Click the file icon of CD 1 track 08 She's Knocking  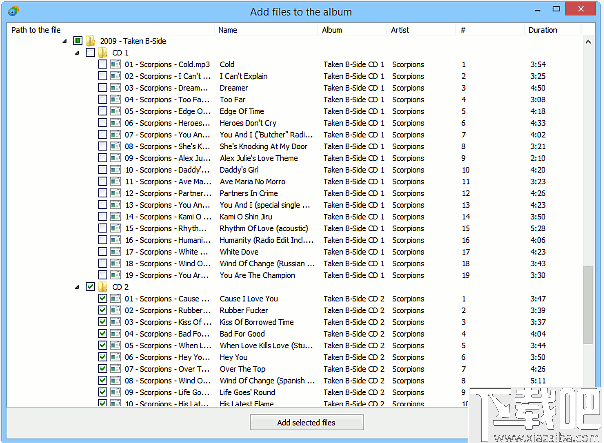tap(115, 146)
